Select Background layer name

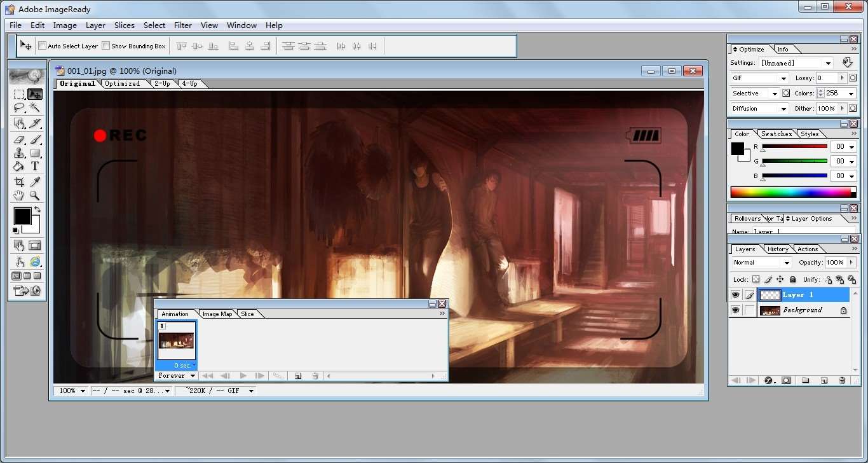(802, 310)
